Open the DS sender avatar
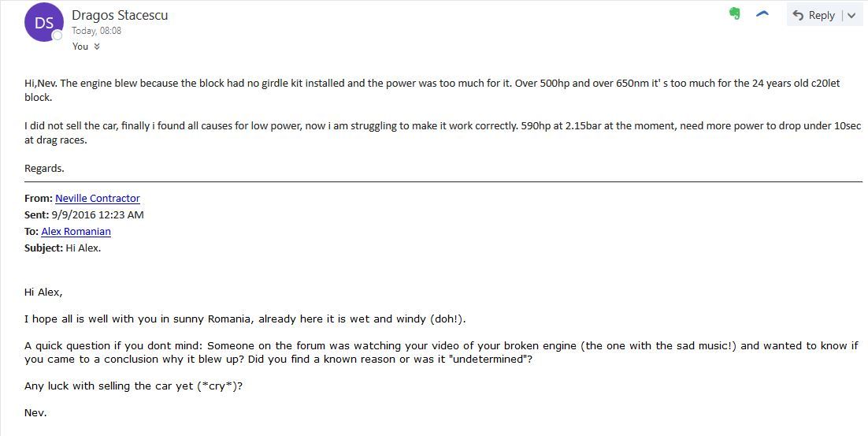This screenshot has width=868, height=436. point(44,22)
